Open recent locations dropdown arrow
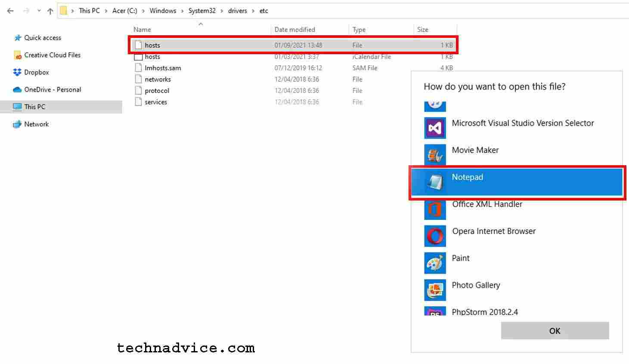629x364 pixels. (x=39, y=11)
